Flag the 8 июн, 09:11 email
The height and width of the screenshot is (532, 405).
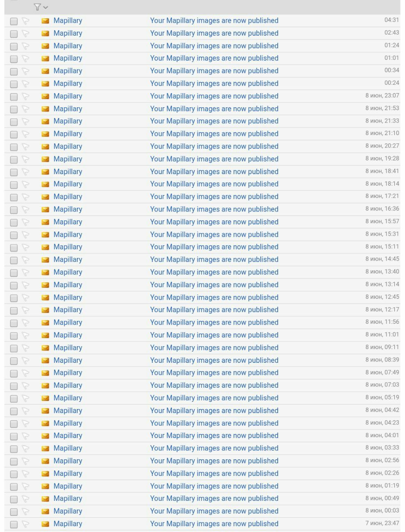26,348
